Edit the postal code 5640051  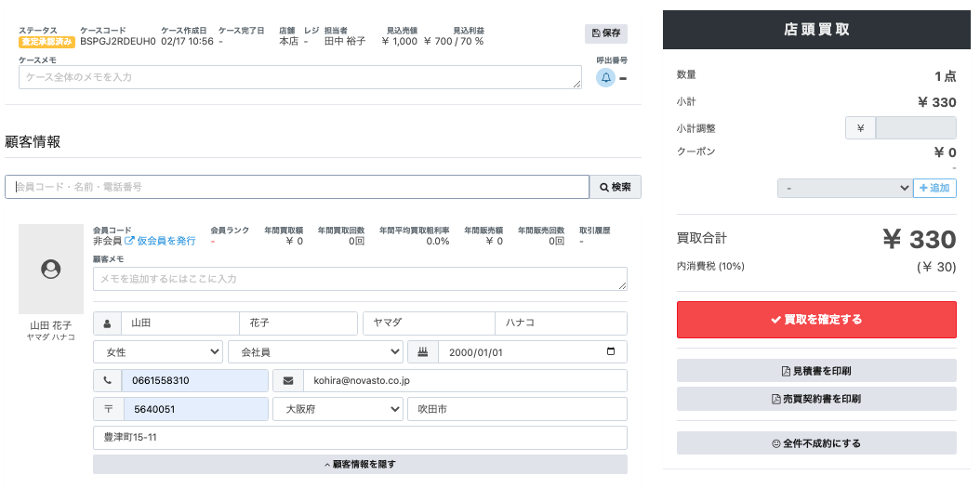pos(195,409)
